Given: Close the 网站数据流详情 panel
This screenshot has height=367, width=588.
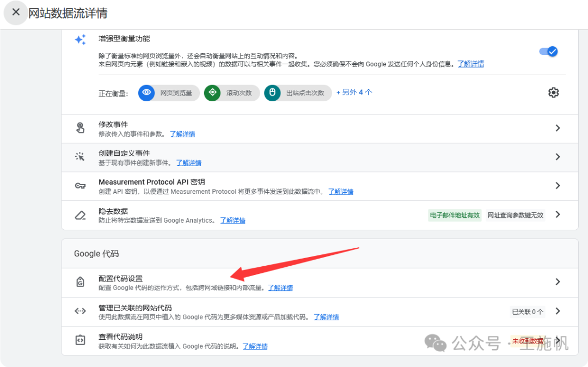Looking at the screenshot, I should [16, 13].
